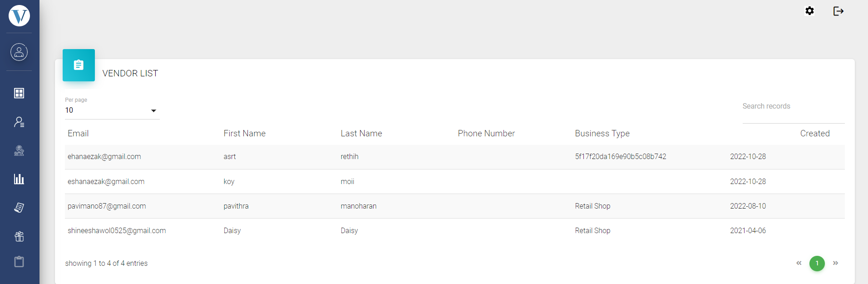Open the gift box sidebar icon

point(19,236)
